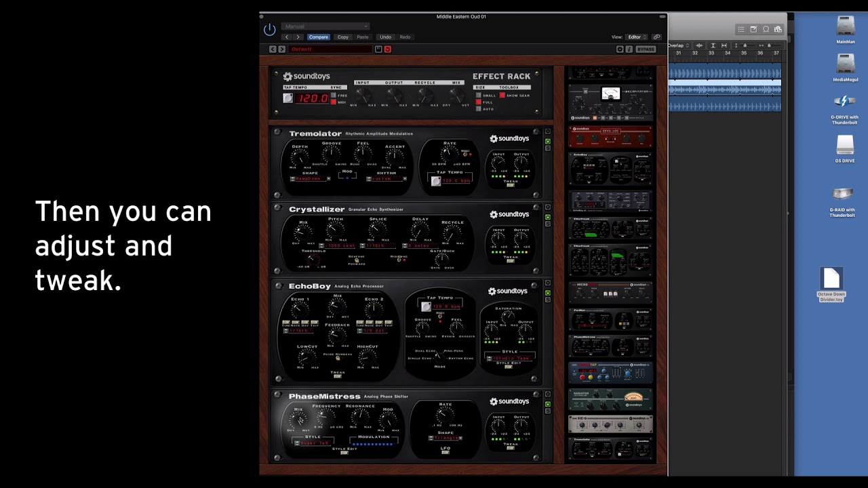Click the 120.0 tempo display
The height and width of the screenshot is (488, 868).
pyautogui.click(x=311, y=98)
